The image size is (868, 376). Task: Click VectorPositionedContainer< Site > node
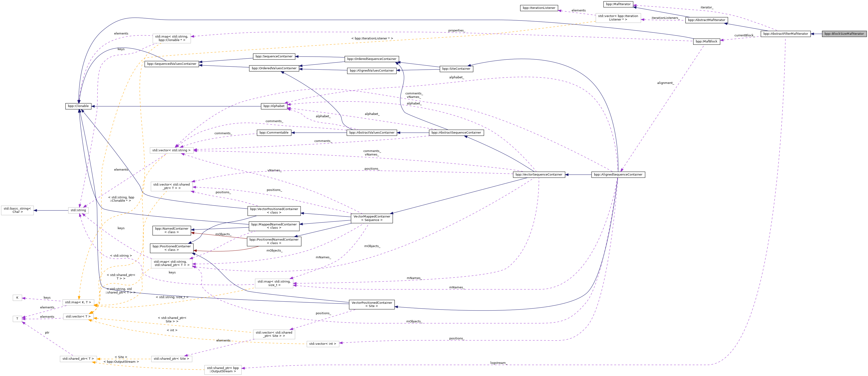(371, 304)
